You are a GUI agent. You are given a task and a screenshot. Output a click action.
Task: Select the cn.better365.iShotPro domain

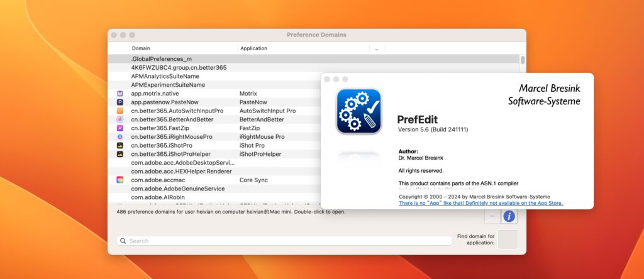162,145
